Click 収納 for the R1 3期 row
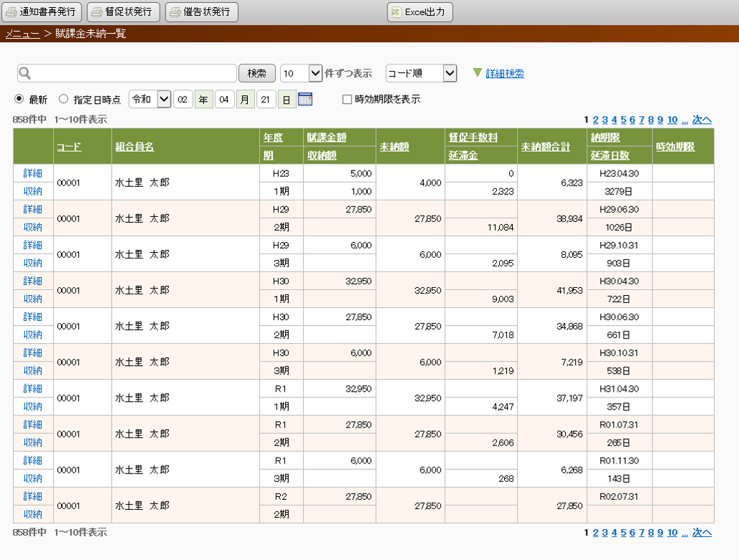This screenshot has width=739, height=560. pos(33,478)
